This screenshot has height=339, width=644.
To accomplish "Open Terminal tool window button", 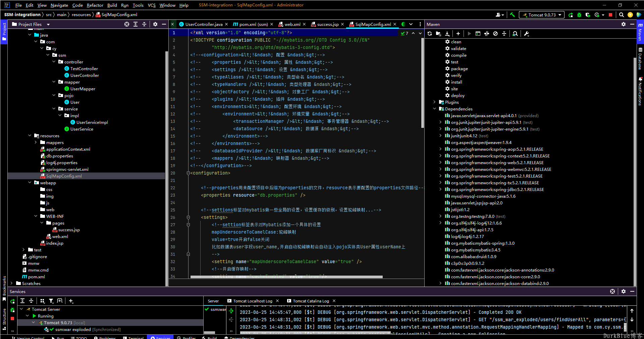I will click(x=133, y=337).
